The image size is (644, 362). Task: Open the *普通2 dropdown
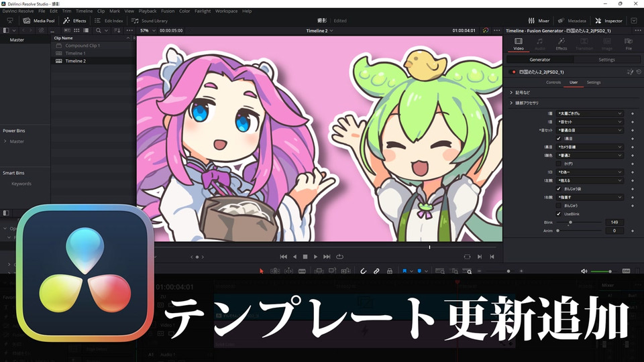coord(590,155)
